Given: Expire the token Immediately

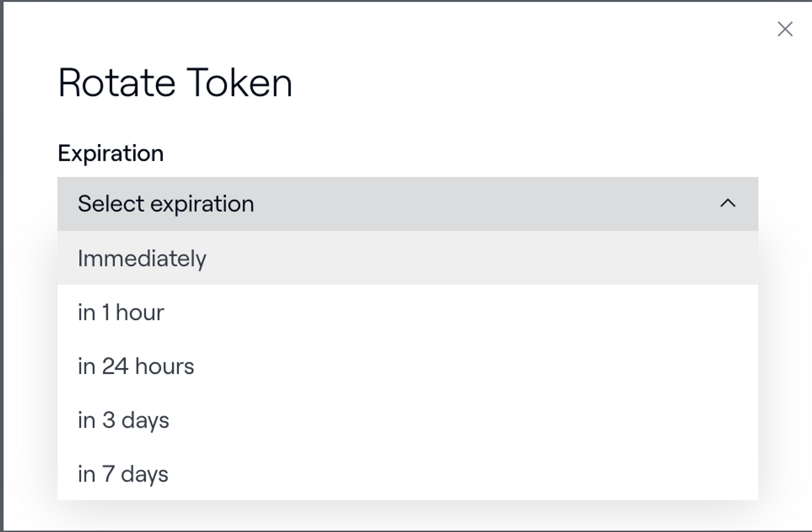Looking at the screenshot, I should click(x=142, y=258).
